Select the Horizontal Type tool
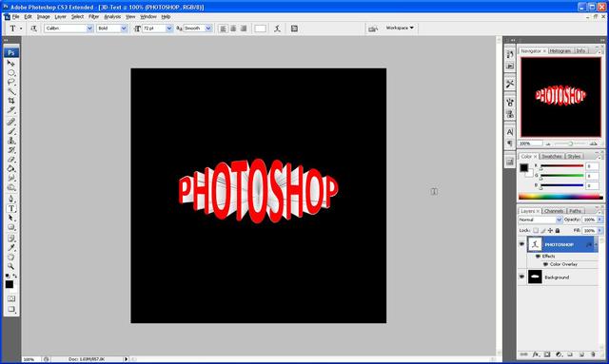This screenshot has height=364, width=609. click(x=11, y=208)
